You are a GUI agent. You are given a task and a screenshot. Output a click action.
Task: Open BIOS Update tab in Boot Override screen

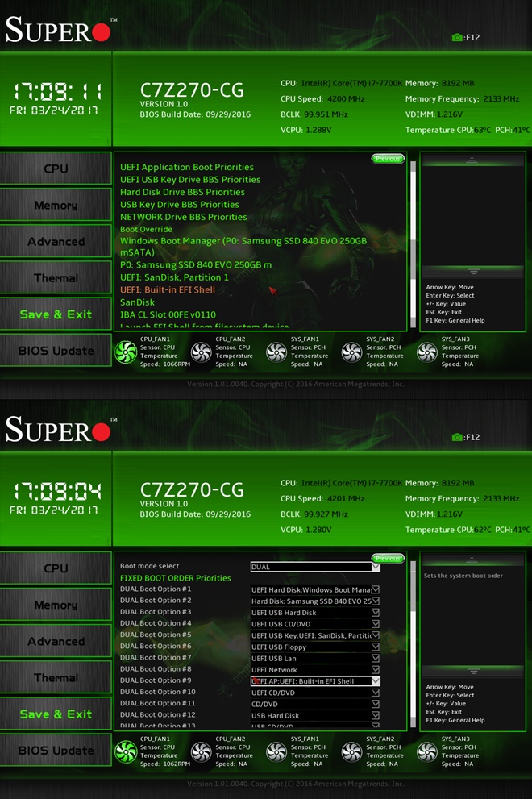click(56, 351)
